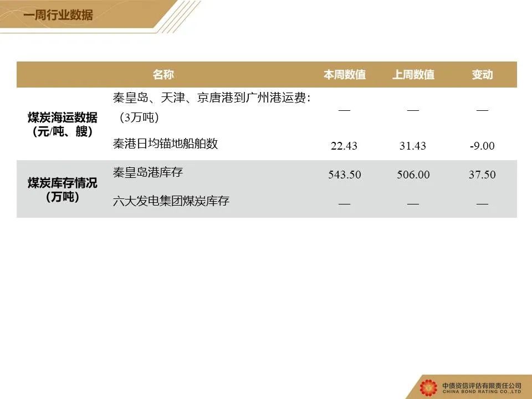The height and width of the screenshot is (399, 532).
Task: Select the 名称 column header
Action: 163,74
